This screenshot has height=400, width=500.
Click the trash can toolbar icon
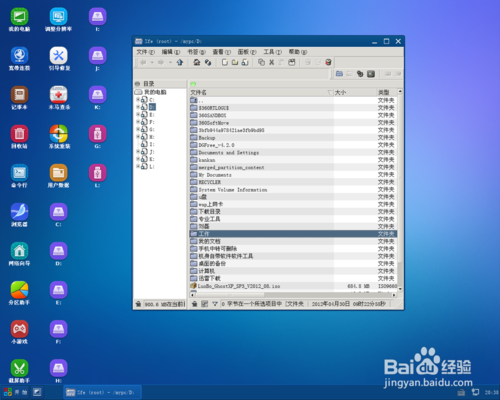[x=328, y=62]
